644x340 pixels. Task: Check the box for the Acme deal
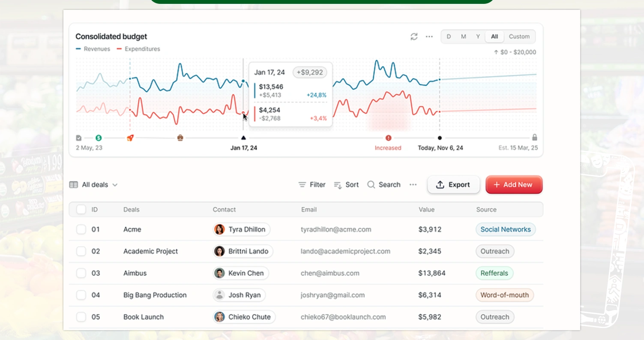pyautogui.click(x=81, y=229)
